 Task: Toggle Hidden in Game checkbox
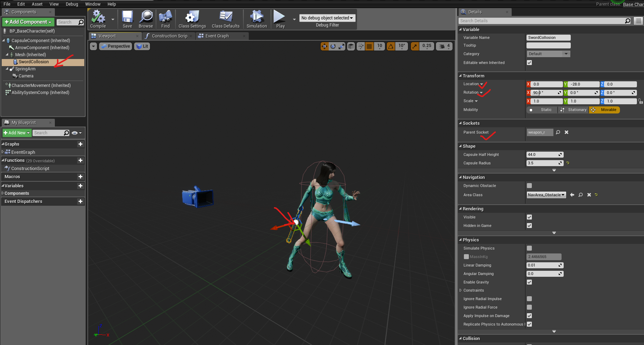coord(529,226)
